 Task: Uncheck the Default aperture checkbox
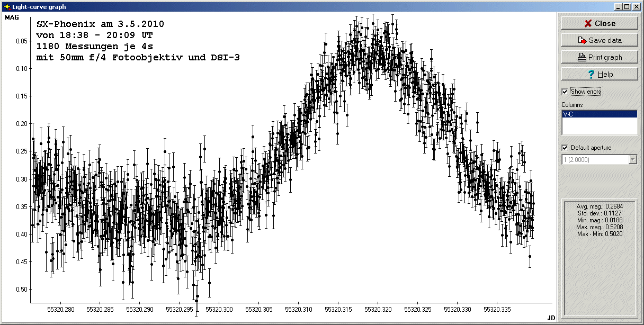coord(565,147)
